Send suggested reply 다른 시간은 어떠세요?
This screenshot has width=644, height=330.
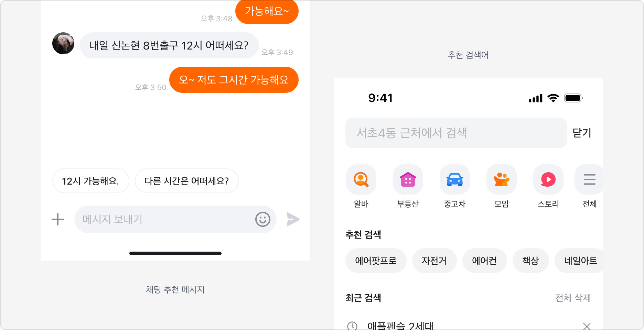(x=186, y=181)
